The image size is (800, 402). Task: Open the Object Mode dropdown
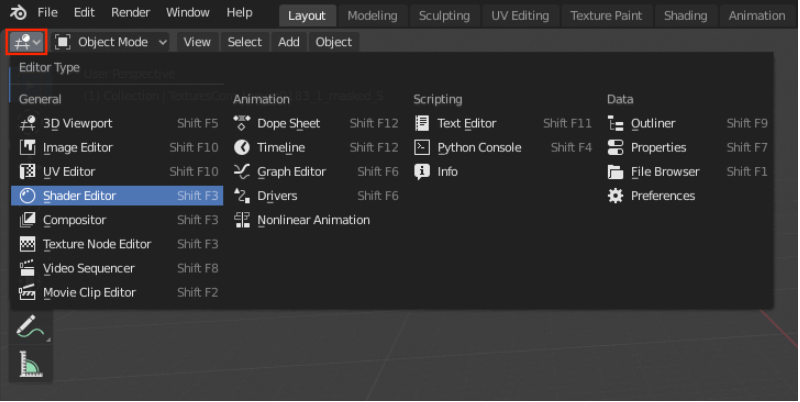111,42
